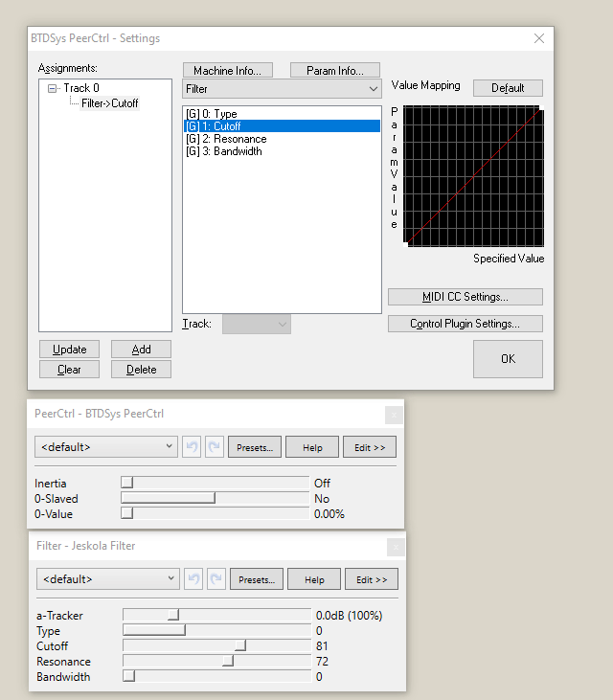Close the PeerCtrl parameter window
The width and height of the screenshot is (613, 700).
tap(394, 416)
